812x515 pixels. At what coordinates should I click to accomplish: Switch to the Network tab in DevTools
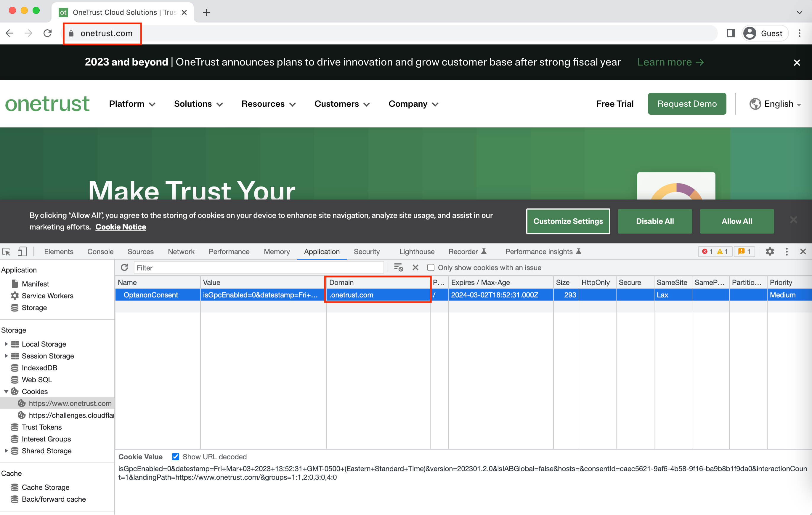coord(181,251)
